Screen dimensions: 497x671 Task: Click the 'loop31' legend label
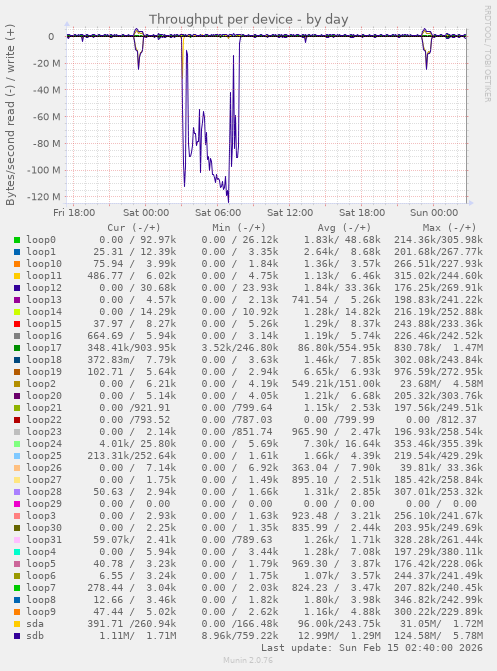(44, 540)
